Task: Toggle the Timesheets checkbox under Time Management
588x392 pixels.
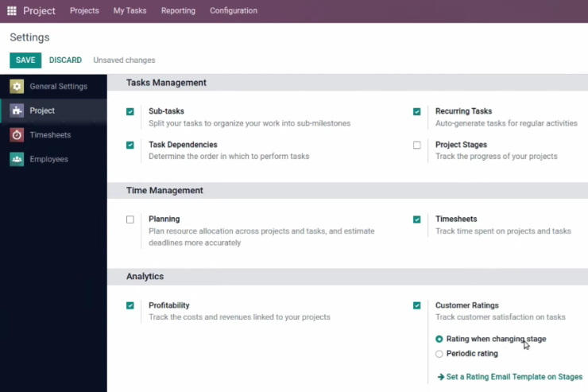Action: [x=416, y=219]
